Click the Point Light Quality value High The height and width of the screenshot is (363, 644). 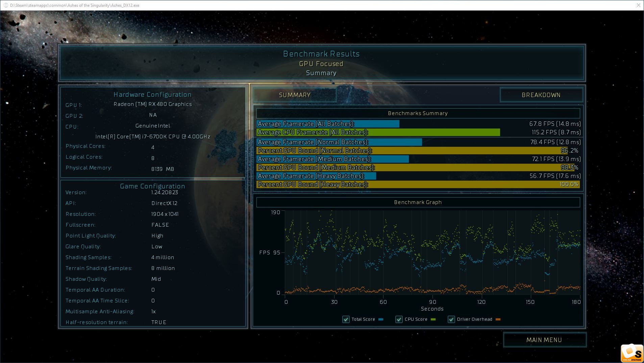click(157, 236)
